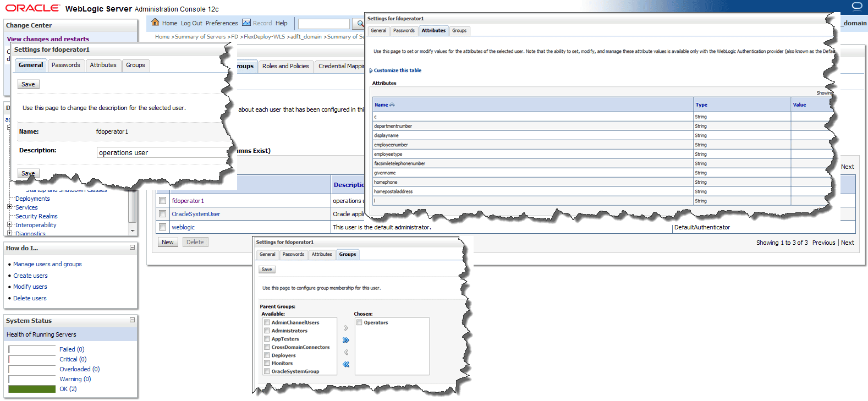Screen dimensions: 868x401
Task: Switch to the Credential Mapping tab
Action: click(340, 66)
